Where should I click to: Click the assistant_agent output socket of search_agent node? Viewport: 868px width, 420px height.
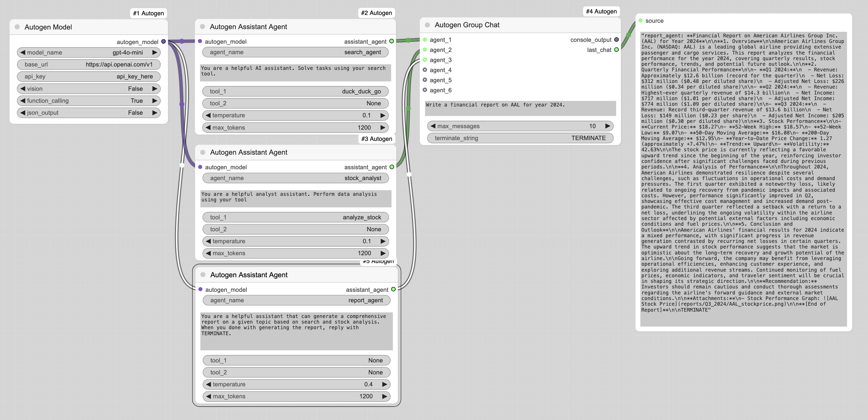[x=391, y=41]
